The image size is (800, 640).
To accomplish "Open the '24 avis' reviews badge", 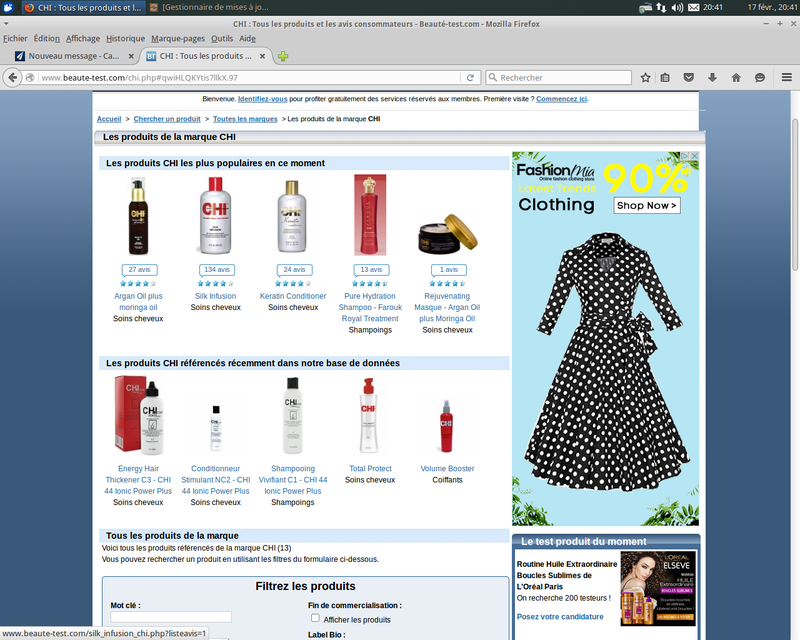I will click(x=294, y=269).
